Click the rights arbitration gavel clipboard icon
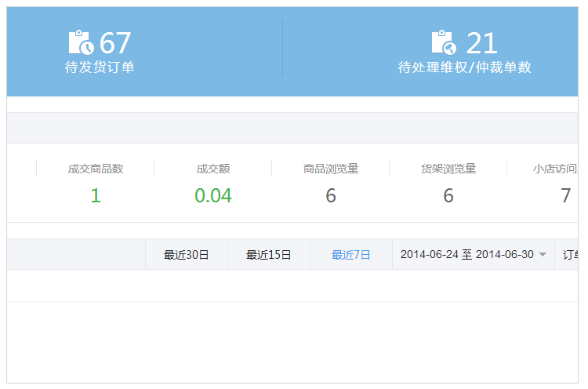 pyautogui.click(x=444, y=42)
